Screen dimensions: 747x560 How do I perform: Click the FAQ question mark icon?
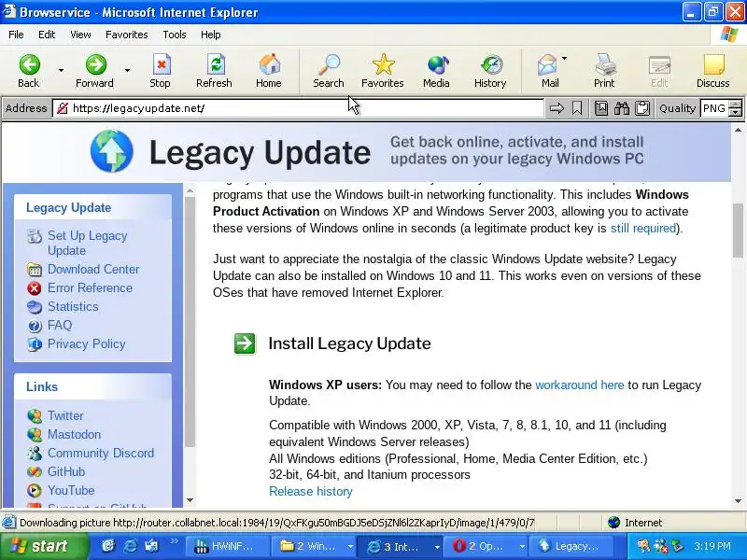tap(35, 326)
